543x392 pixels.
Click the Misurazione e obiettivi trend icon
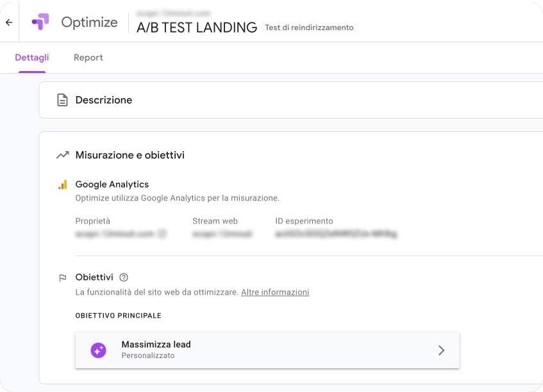click(63, 155)
